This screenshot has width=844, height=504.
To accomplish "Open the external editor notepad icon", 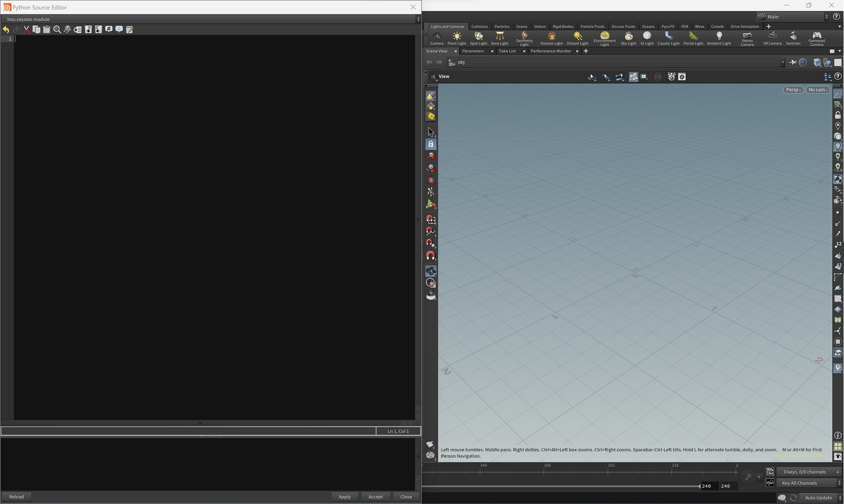I will pos(130,29).
